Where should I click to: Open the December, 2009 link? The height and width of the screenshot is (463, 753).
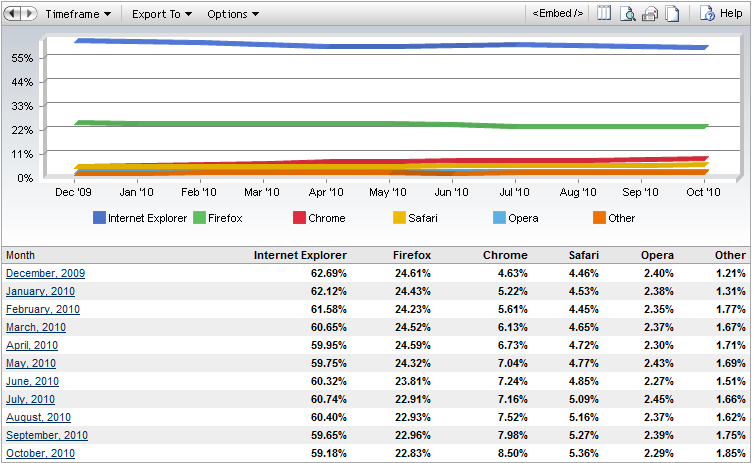coord(45,273)
